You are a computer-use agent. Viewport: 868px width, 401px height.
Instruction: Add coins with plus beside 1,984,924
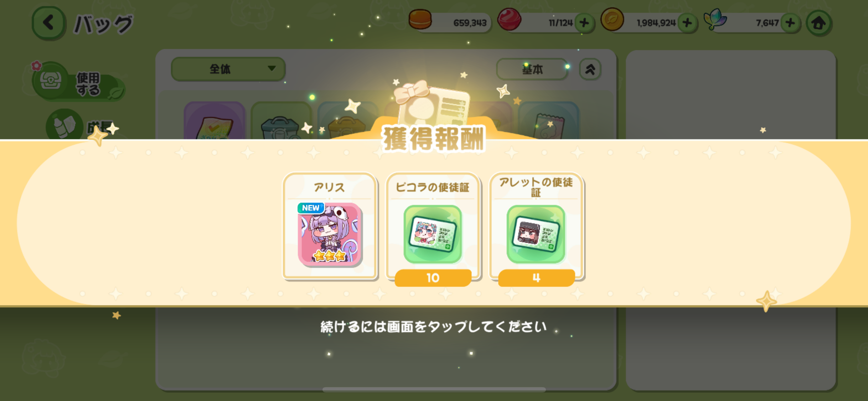687,23
